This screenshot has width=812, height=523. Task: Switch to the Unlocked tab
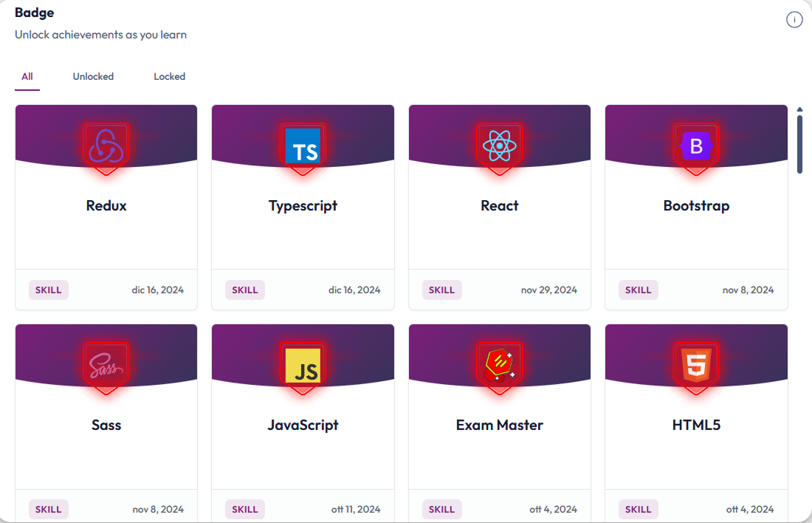point(93,77)
